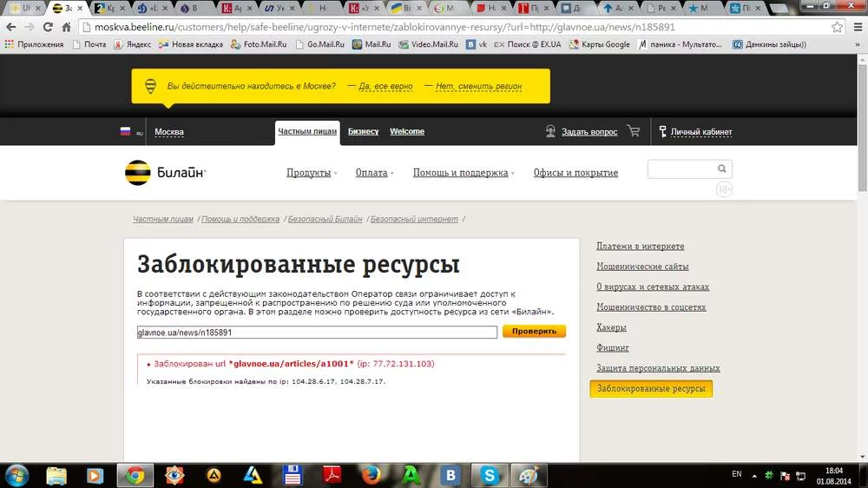Click the URL check input field
The width and height of the screenshot is (868, 488).
[x=317, y=333]
